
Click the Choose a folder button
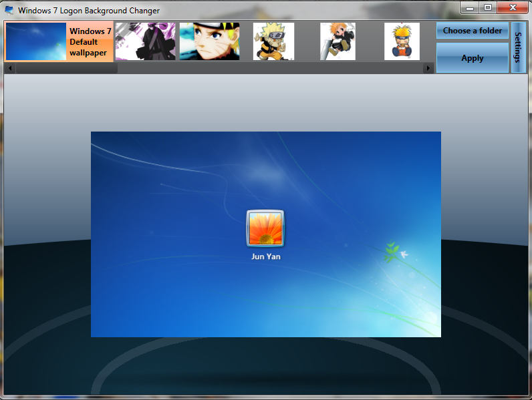point(473,31)
